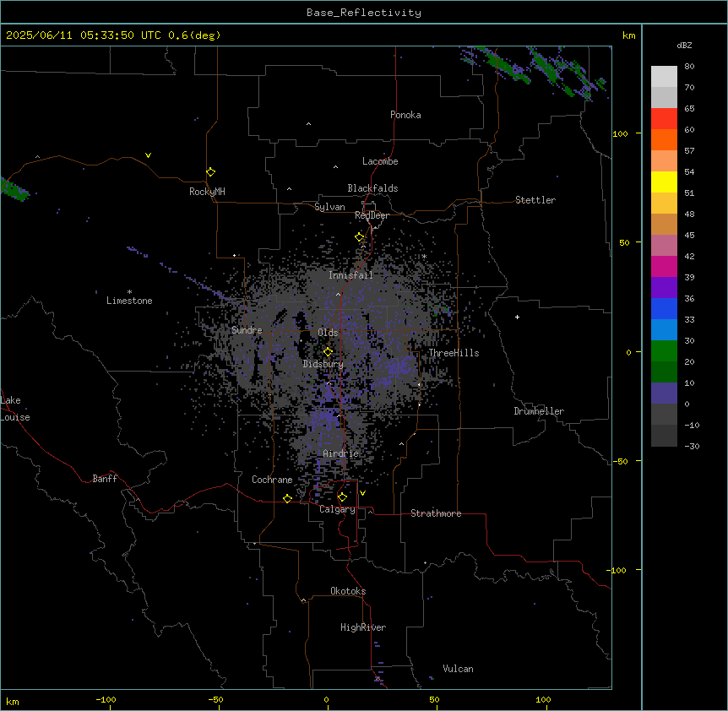Click the white plus marker west of Drumheller region
728x711 pixels.
point(517,317)
